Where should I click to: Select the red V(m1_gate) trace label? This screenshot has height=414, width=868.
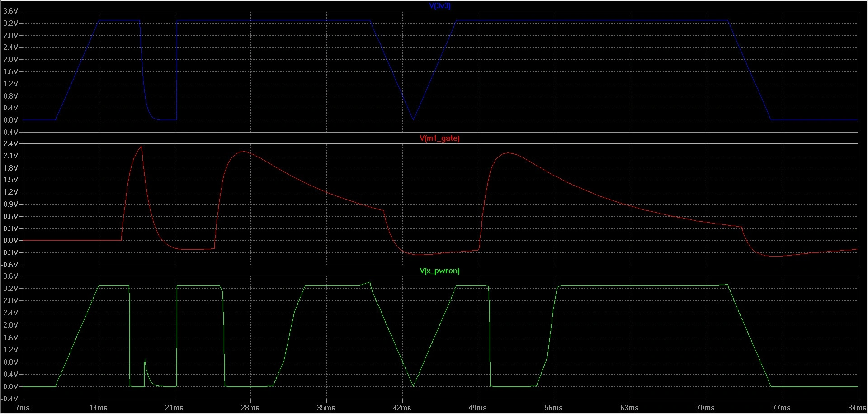(x=439, y=138)
